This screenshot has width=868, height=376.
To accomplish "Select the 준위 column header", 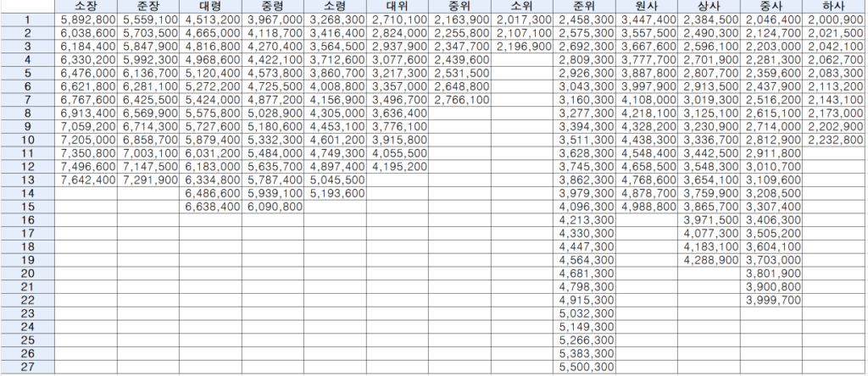I will tap(587, 6).
